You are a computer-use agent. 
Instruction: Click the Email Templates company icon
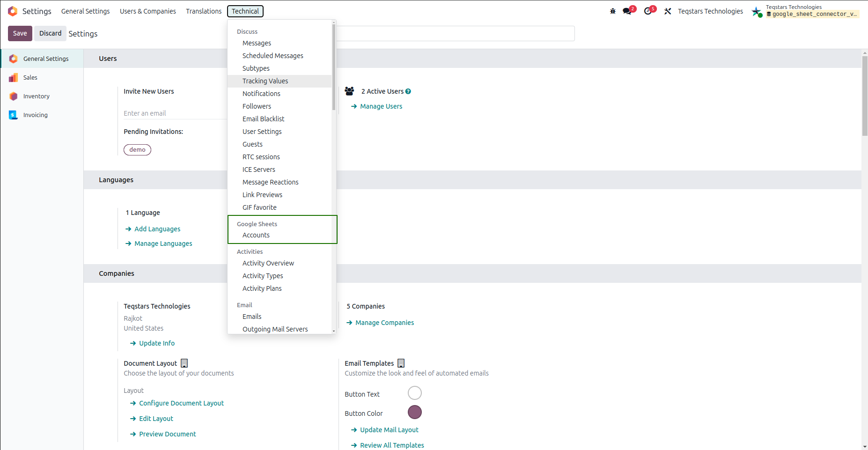pyautogui.click(x=401, y=363)
